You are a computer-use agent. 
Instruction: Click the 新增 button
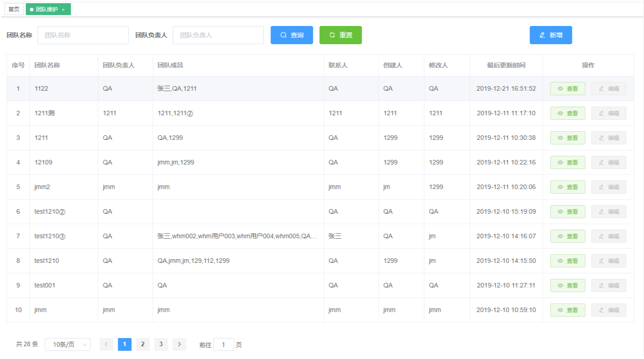coord(551,35)
